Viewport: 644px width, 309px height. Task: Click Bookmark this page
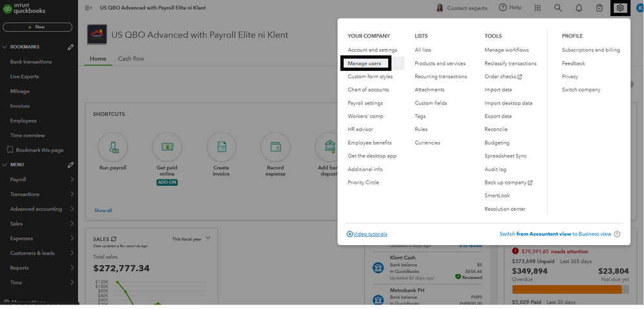coord(35,150)
